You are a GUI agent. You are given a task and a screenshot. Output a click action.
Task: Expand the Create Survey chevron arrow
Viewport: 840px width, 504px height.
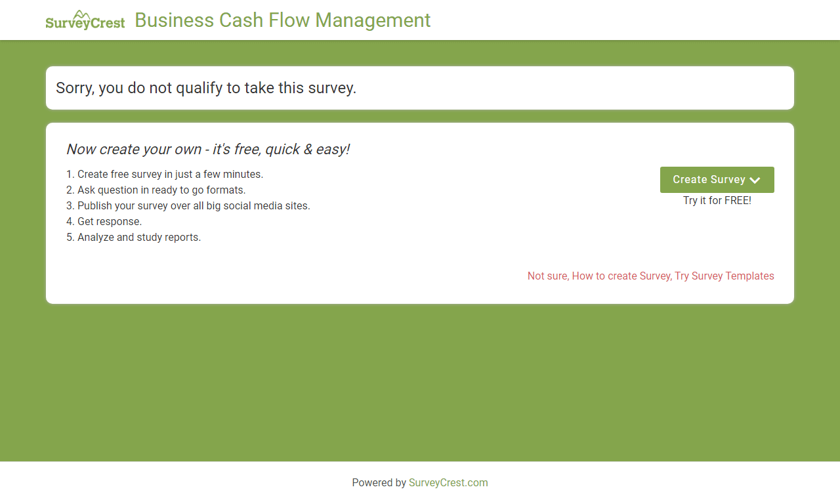(x=755, y=180)
